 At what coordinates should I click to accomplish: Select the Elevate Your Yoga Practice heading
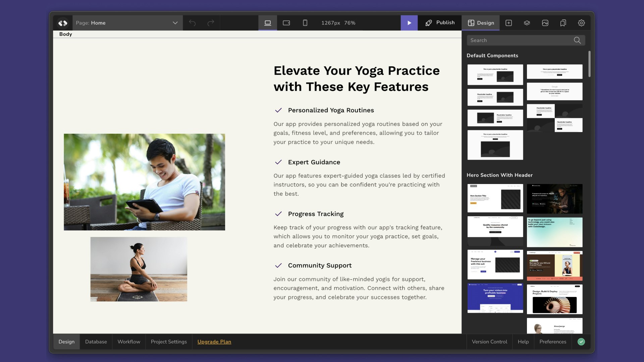pyautogui.click(x=357, y=79)
